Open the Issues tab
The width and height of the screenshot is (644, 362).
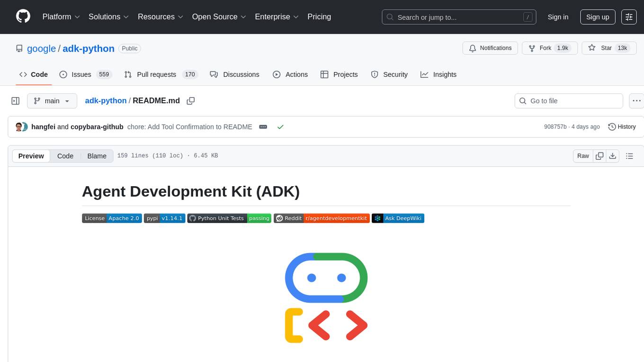[x=85, y=74]
